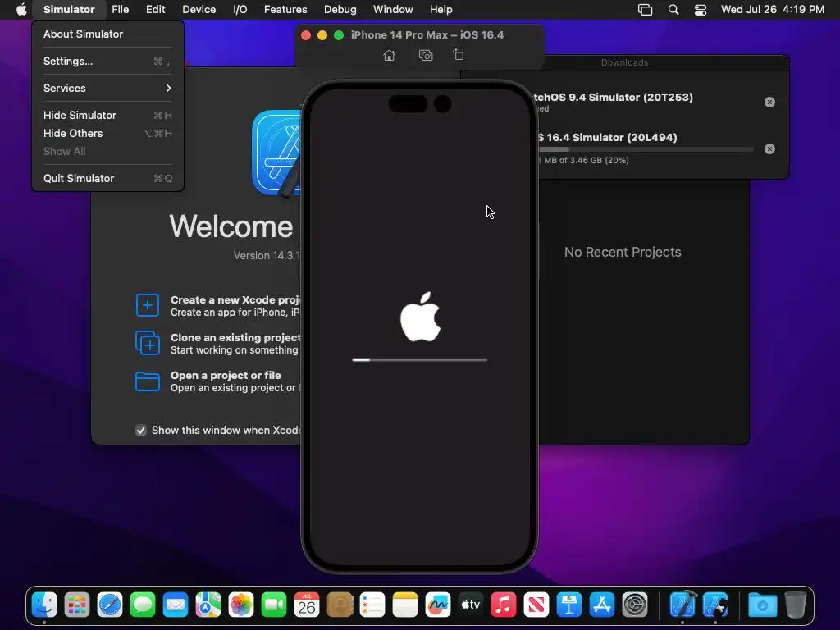Click the iPhone boot progress bar
This screenshot has width=840, height=630.
coord(419,360)
